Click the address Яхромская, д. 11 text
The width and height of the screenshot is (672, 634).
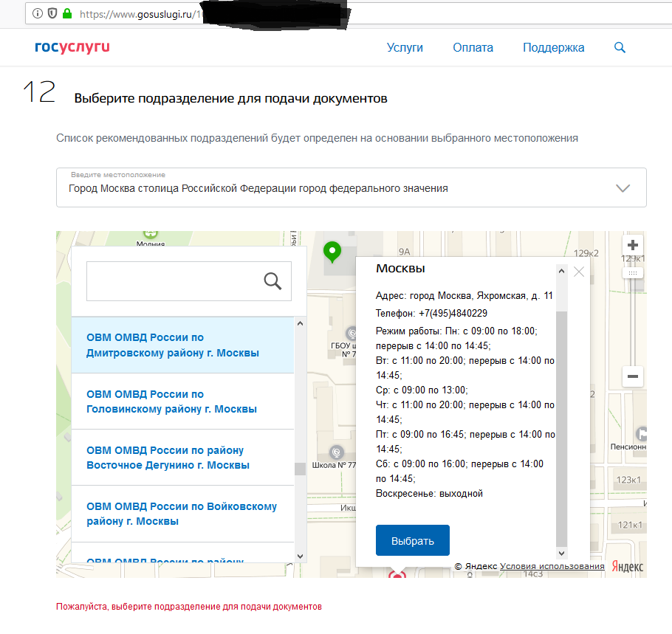click(515, 295)
